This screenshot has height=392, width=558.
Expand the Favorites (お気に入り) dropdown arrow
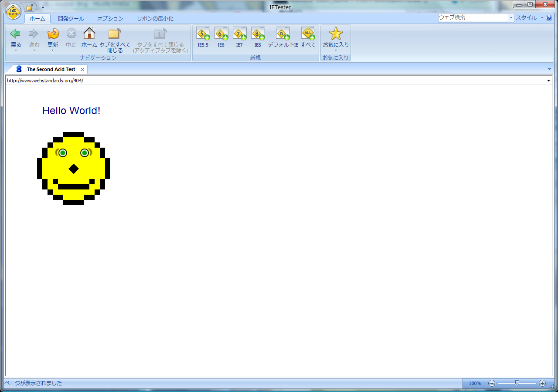point(336,50)
